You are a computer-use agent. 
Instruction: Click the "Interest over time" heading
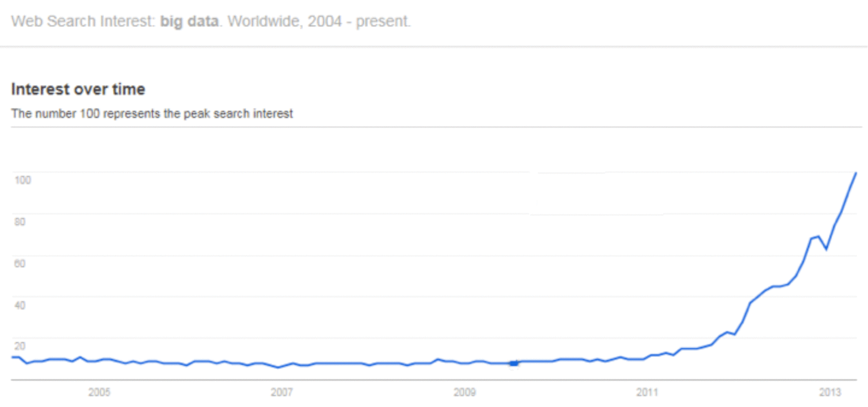click(x=78, y=89)
